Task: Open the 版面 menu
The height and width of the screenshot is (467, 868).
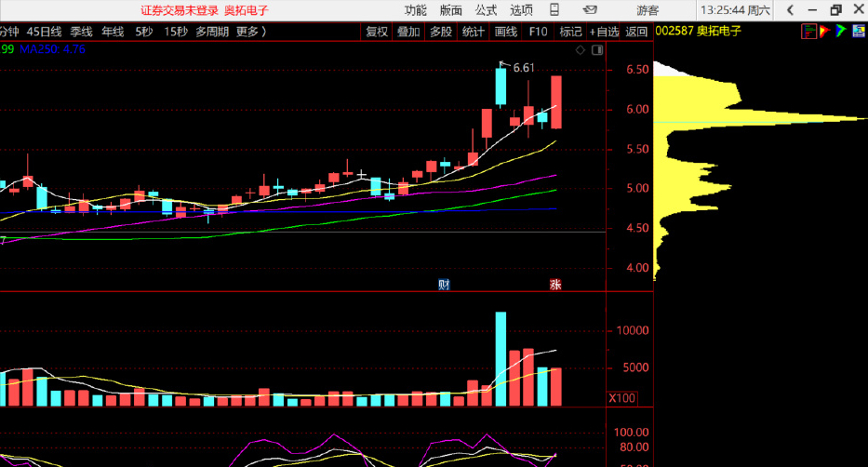Action: [450, 10]
